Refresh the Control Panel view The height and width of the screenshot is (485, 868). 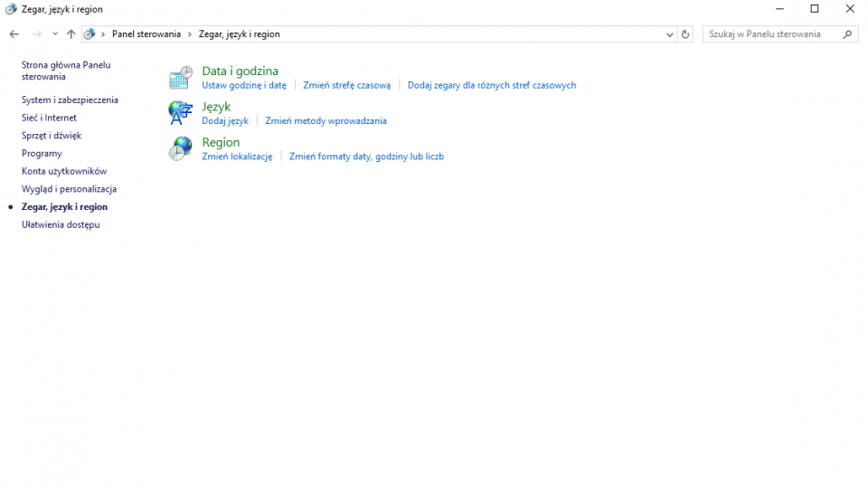click(685, 34)
